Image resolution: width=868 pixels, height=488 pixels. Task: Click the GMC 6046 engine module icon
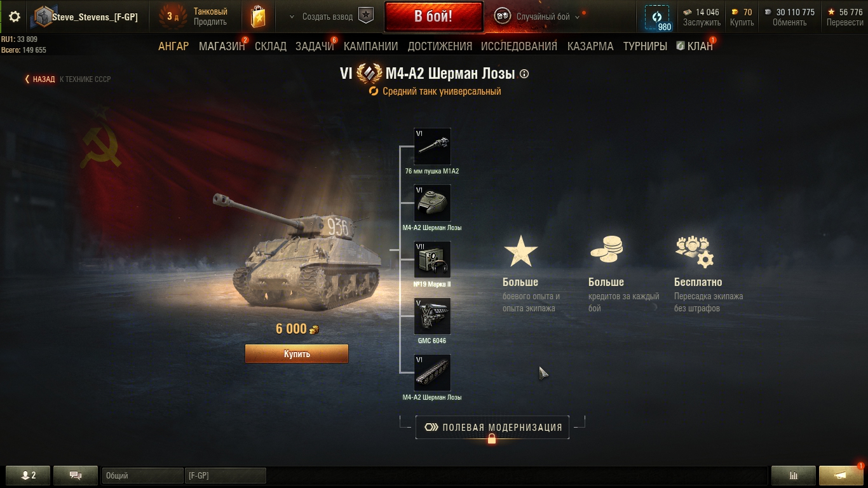coord(432,316)
